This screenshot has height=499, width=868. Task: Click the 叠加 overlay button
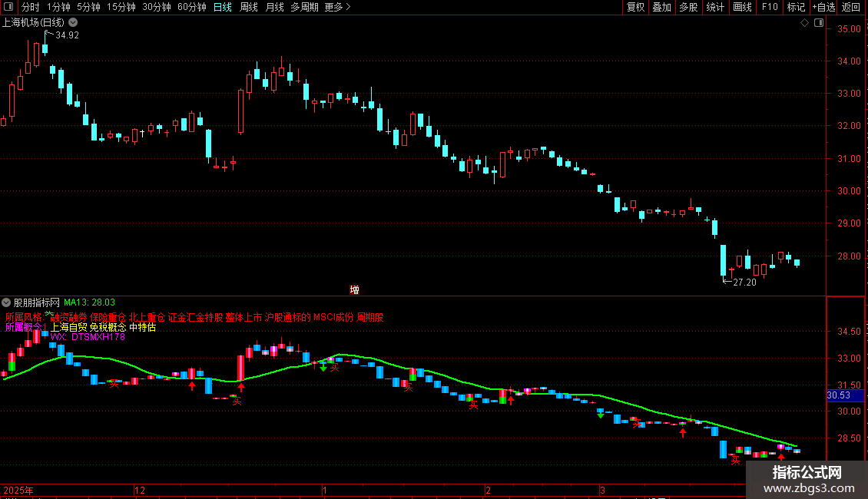point(662,7)
